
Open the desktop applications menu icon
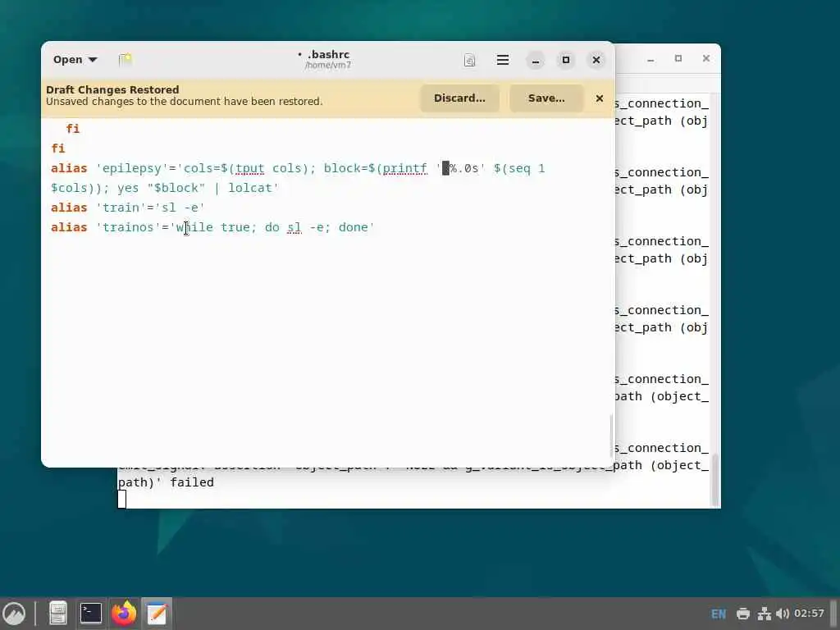14,614
